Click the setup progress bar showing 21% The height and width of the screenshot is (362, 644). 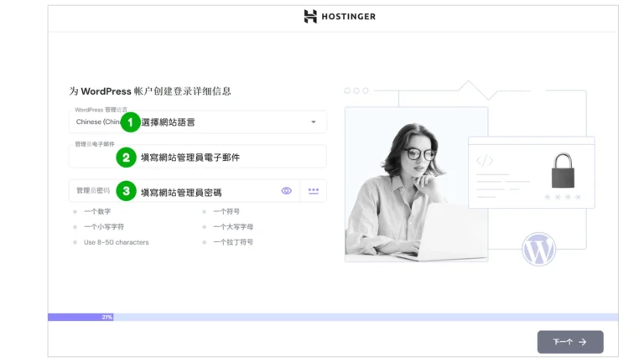tap(333, 318)
